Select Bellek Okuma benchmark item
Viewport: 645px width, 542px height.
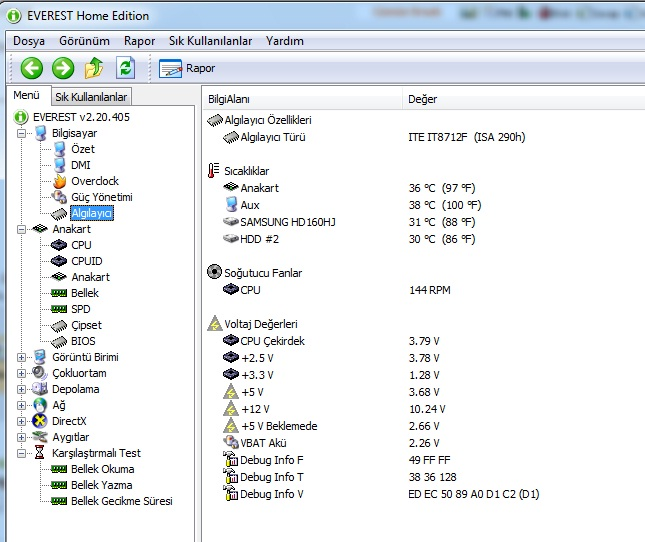coord(102,469)
